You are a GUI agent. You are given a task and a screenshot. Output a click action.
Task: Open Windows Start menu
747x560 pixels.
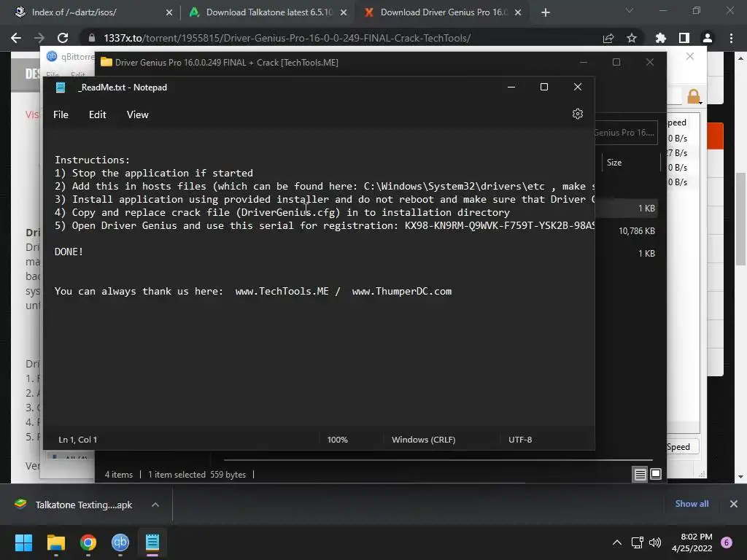coord(23,542)
